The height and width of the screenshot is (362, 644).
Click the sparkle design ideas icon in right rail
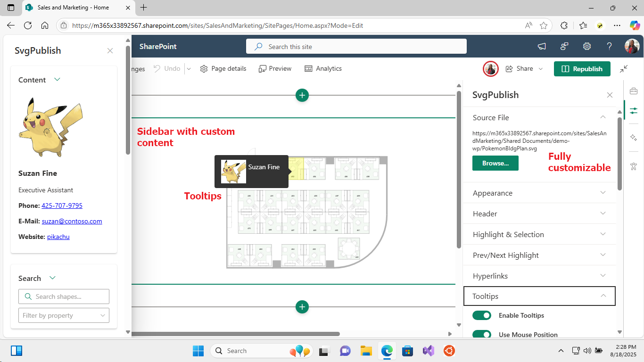click(633, 137)
